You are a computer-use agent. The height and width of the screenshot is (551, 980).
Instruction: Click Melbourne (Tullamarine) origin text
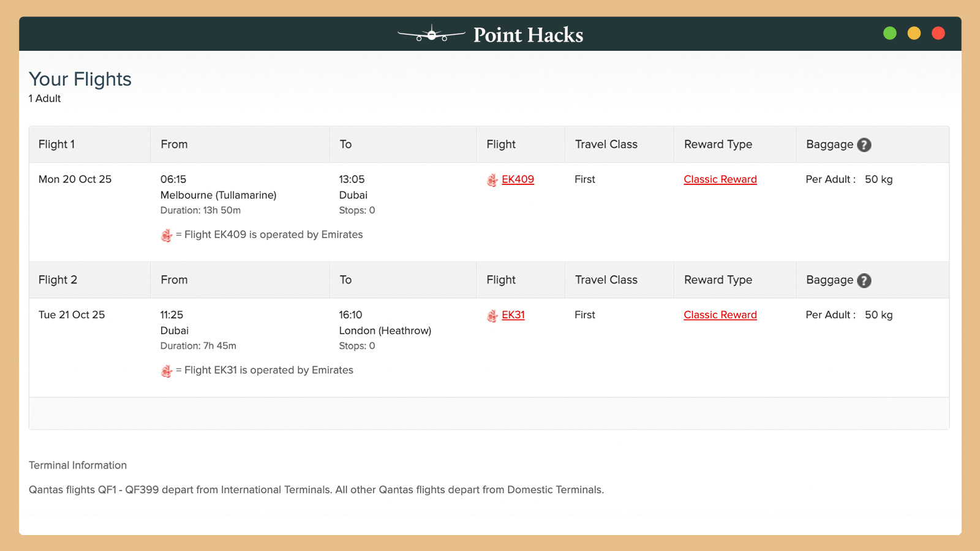[218, 195]
